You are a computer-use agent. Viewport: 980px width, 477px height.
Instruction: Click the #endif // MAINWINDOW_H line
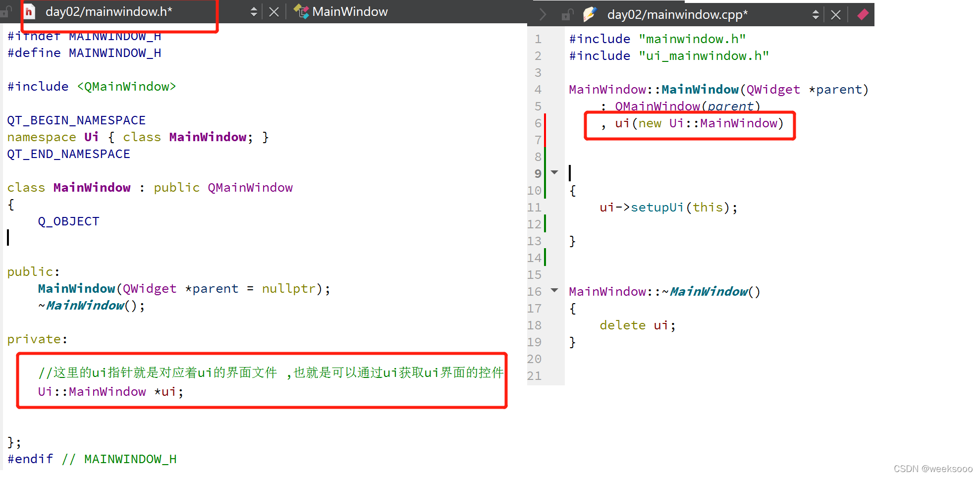pyautogui.click(x=92, y=459)
